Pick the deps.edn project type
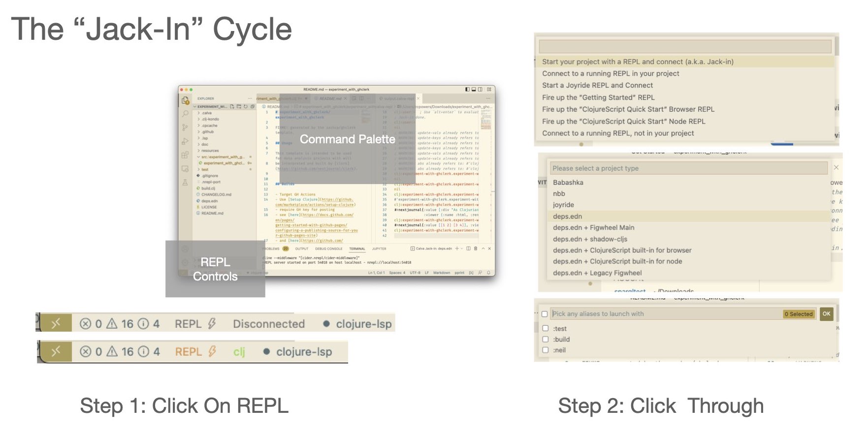 689,216
